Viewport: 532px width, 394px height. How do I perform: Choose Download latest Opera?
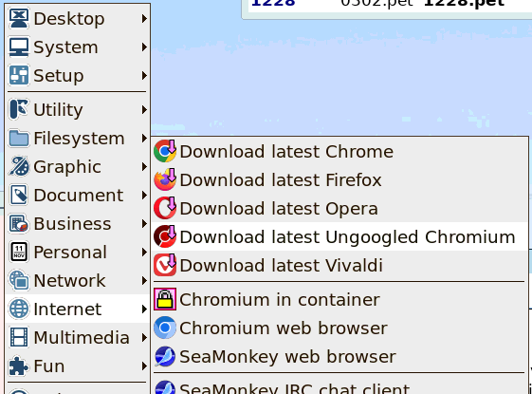339,208
